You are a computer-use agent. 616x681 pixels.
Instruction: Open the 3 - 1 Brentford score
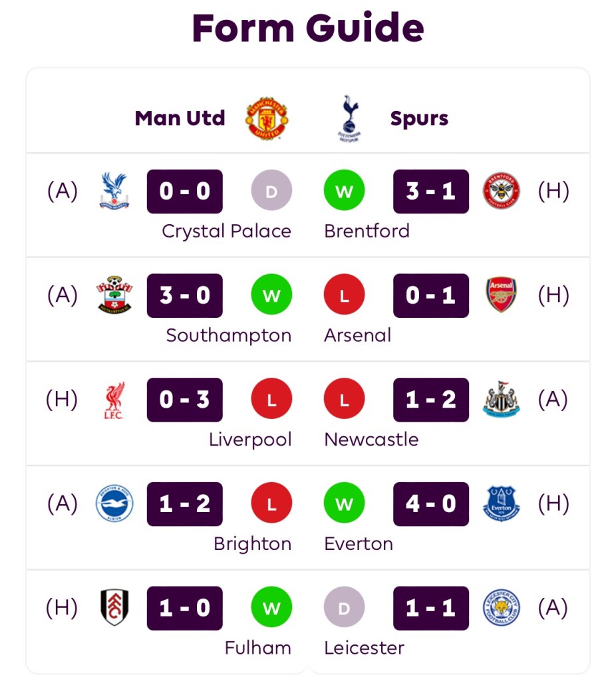click(x=430, y=192)
